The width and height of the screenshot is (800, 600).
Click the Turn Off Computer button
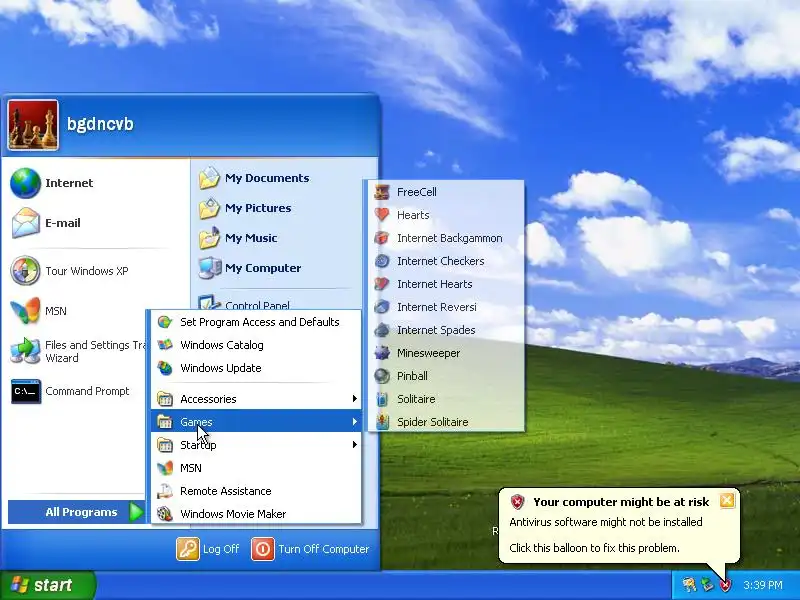(310, 549)
